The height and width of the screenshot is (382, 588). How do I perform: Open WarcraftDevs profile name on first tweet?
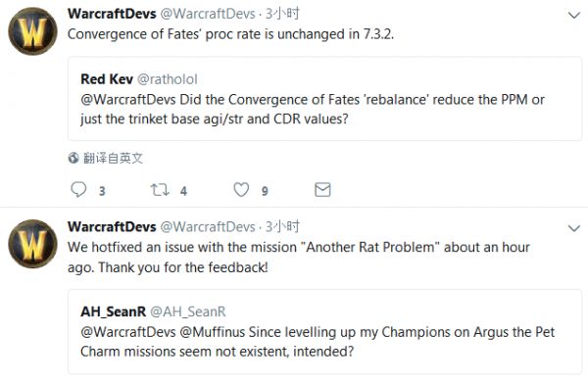coord(112,14)
